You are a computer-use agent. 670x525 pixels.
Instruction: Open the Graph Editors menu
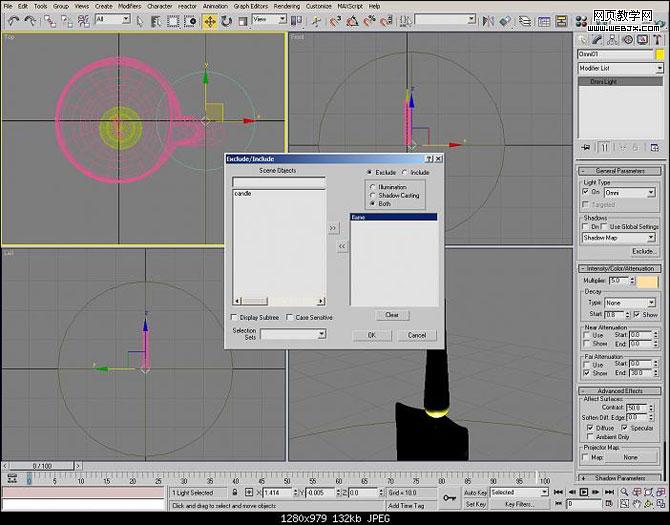pos(250,6)
